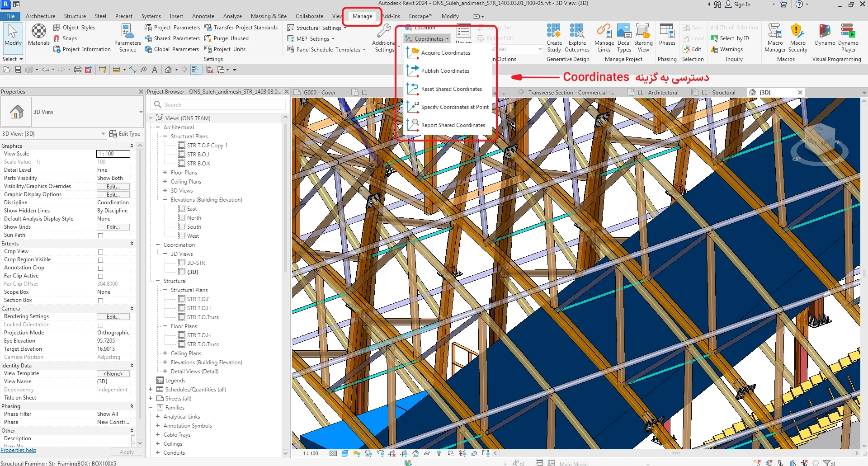The width and height of the screenshot is (868, 466).
Task: Expand the Floor Plans tree node
Action: click(x=165, y=173)
